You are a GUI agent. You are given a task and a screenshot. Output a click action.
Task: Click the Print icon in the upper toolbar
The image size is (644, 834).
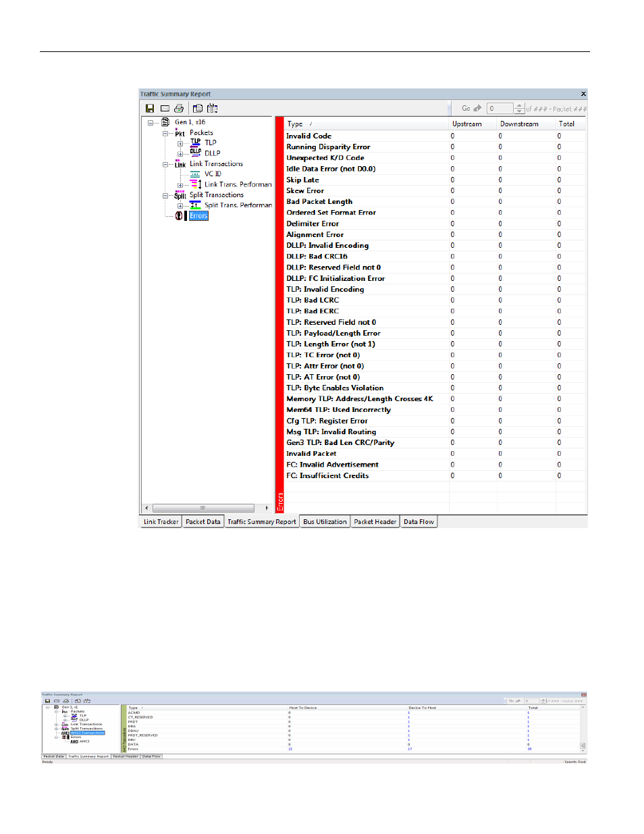[x=179, y=108]
